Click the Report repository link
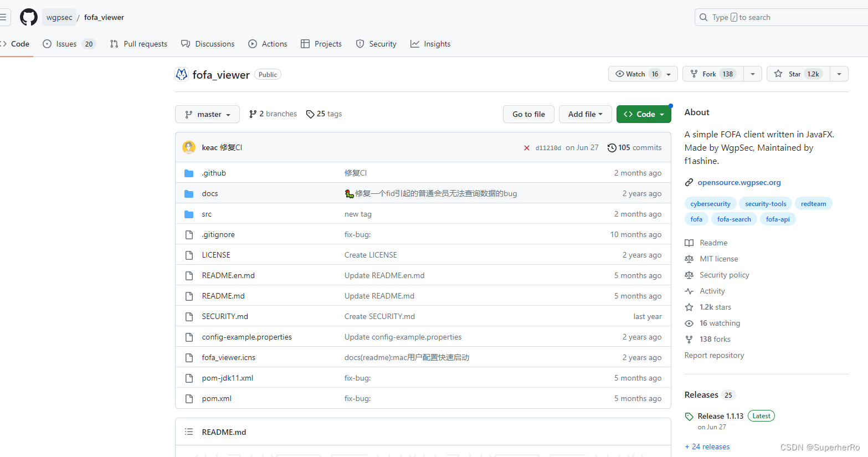 (x=714, y=355)
